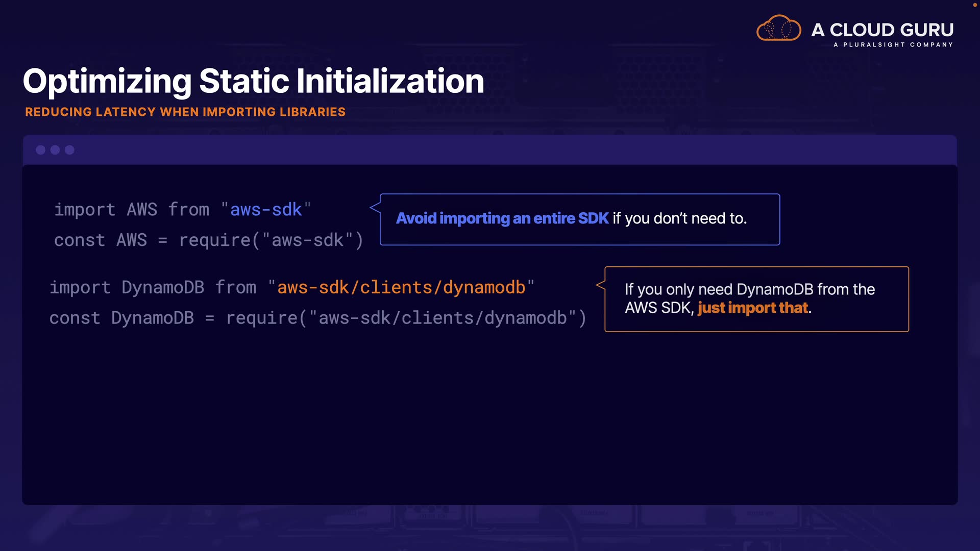Click the blue callout's pointer arrow

[375, 207]
